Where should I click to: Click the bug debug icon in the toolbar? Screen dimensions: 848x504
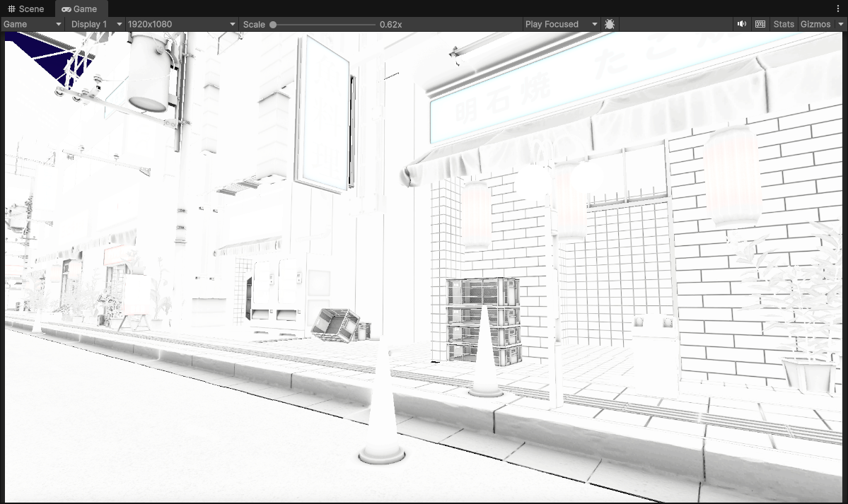coord(609,24)
